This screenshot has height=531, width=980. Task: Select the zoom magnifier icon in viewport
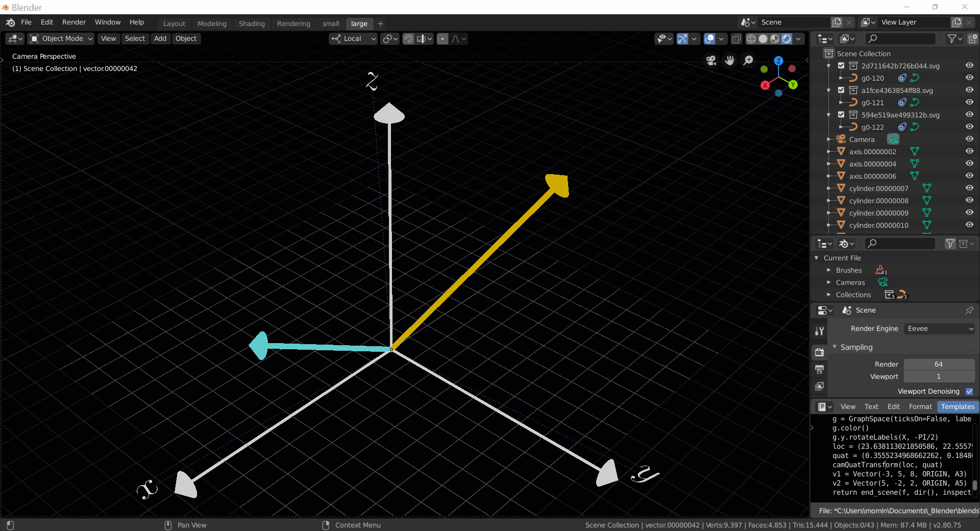click(x=748, y=60)
